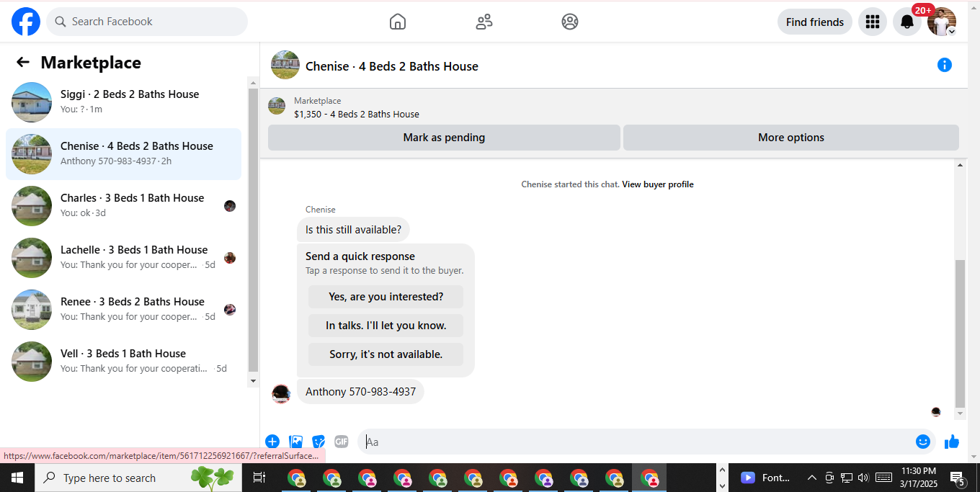Click the listing thumbnail beside the $1,350 price
Image resolution: width=980 pixels, height=492 pixels.
(277, 106)
